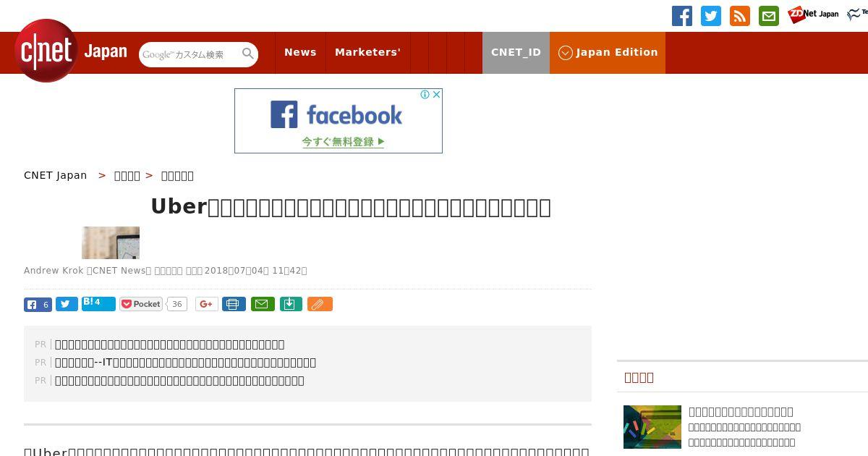This screenshot has width=868, height=456.
Task: Go to CNET Japan home via logo
Action: [x=71, y=51]
